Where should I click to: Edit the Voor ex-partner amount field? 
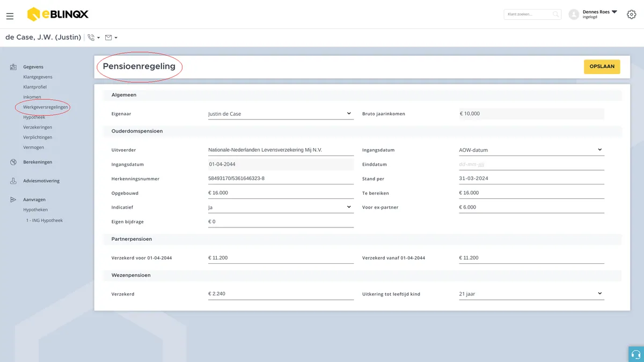click(x=531, y=207)
